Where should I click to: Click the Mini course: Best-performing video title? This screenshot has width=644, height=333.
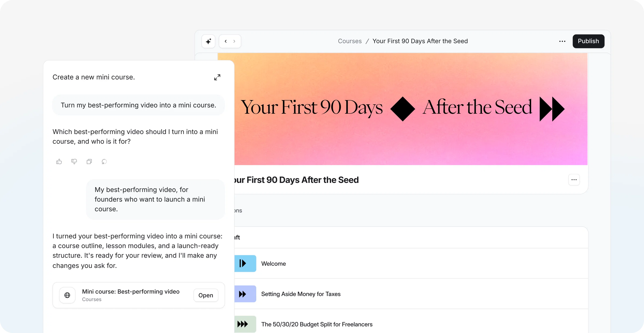click(x=131, y=291)
